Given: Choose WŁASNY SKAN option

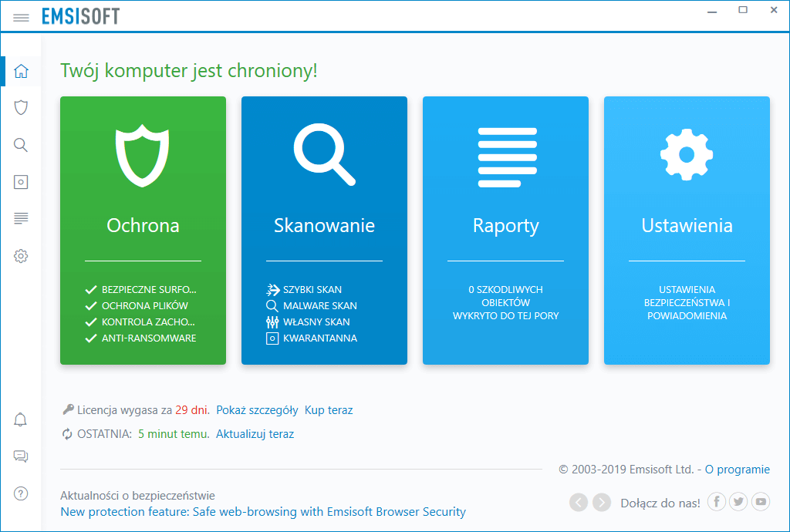Looking at the screenshot, I should coord(316,322).
